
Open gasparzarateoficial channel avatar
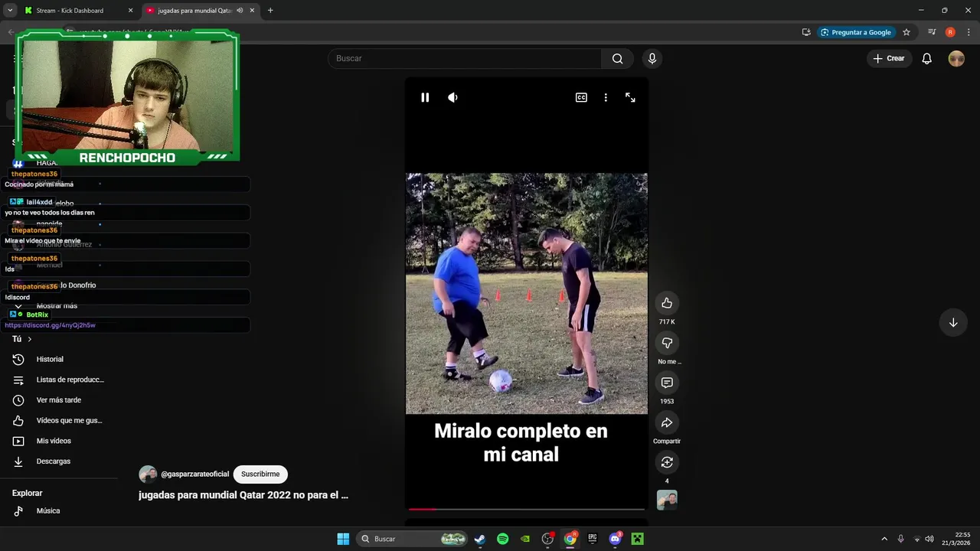coord(148,474)
